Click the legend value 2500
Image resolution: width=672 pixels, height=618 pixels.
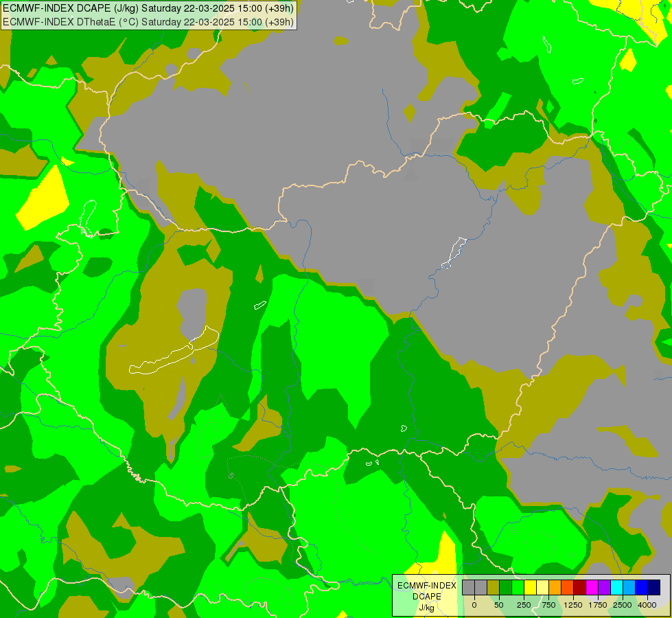623,605
